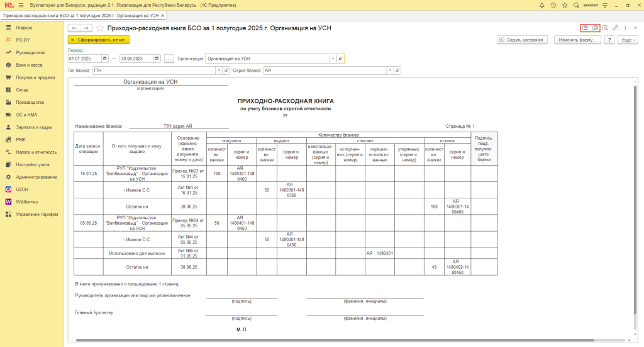
Task: Select cell Приход №24 от 05.05.25
Action: click(189, 223)
